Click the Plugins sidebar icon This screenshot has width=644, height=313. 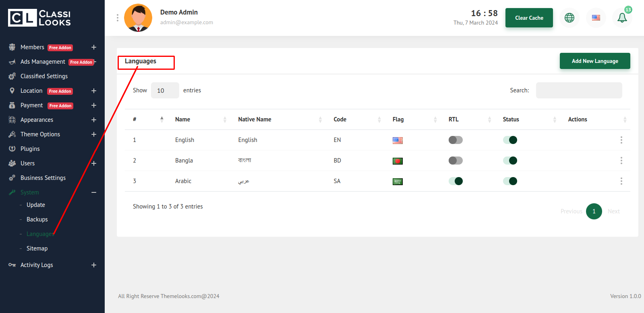(12, 149)
